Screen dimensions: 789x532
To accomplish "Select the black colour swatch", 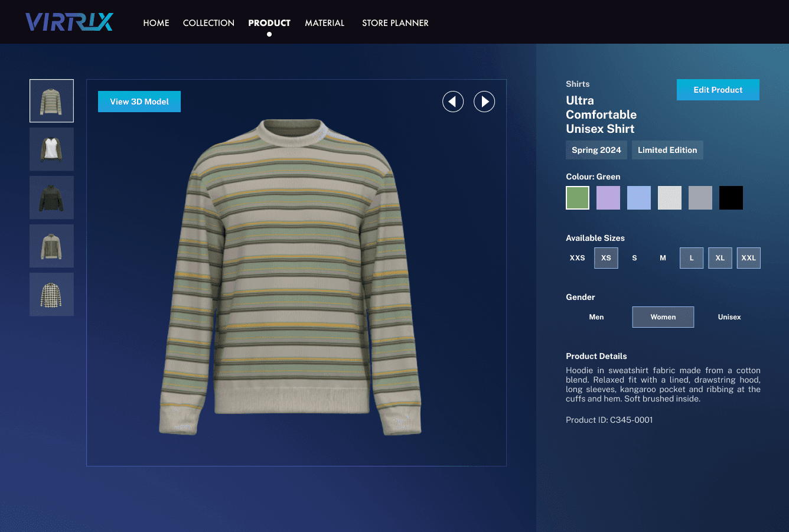I will click(x=731, y=197).
